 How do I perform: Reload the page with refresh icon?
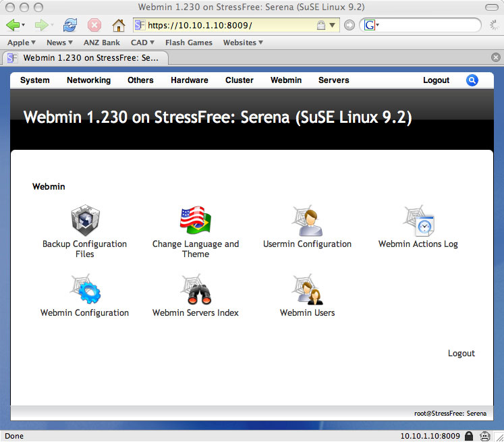click(69, 25)
